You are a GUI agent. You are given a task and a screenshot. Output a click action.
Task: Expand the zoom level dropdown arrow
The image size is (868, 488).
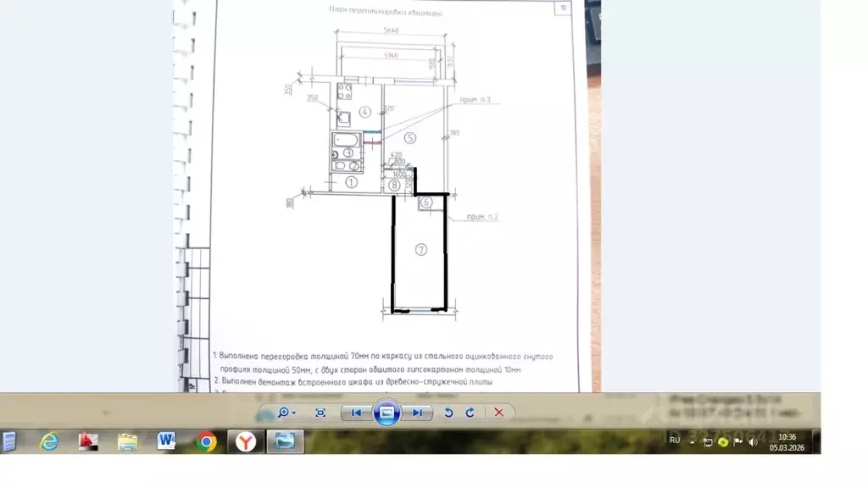point(295,413)
